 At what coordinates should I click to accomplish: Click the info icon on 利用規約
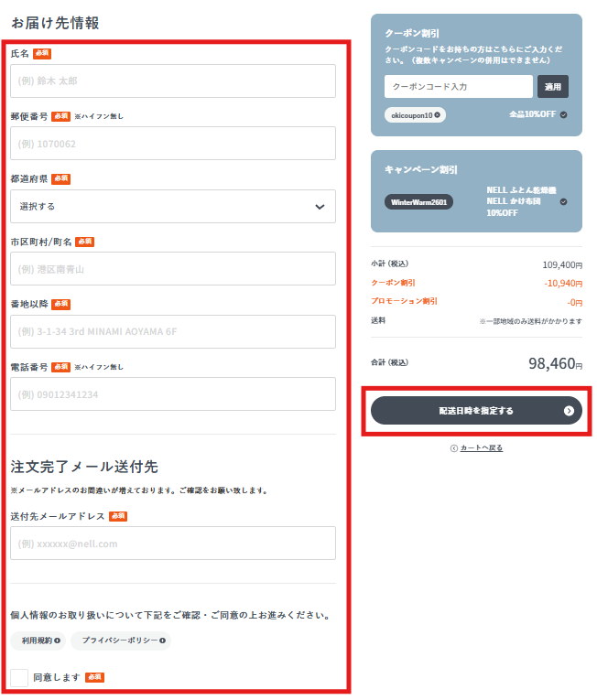(x=57, y=641)
